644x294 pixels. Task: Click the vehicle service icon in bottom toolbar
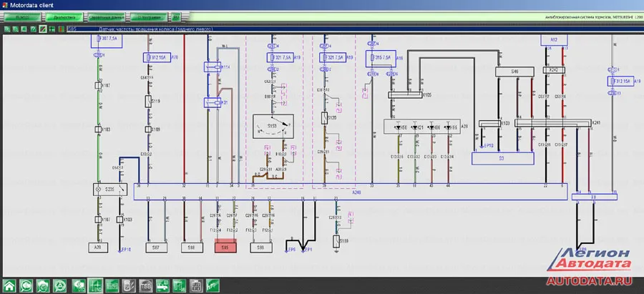162,285
